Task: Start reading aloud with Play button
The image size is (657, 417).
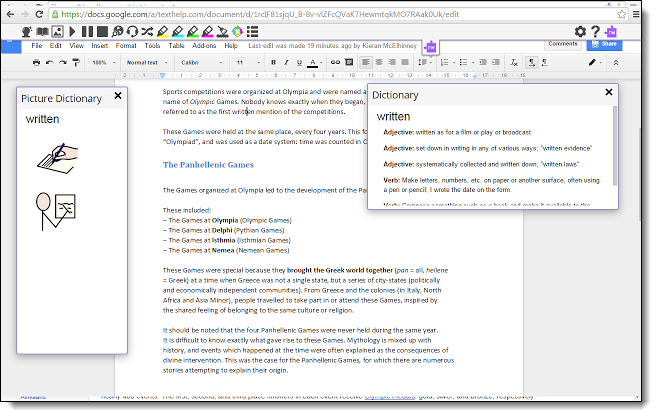Action: pos(72,32)
